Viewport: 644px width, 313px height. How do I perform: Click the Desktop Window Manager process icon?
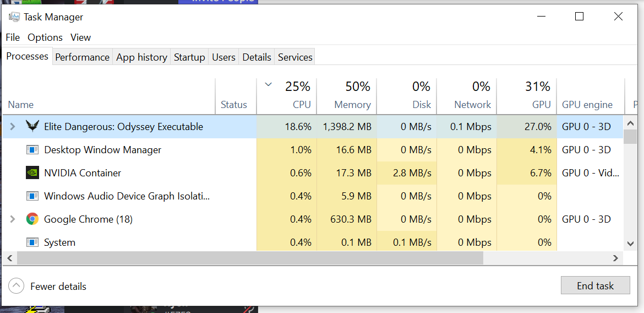click(32, 150)
